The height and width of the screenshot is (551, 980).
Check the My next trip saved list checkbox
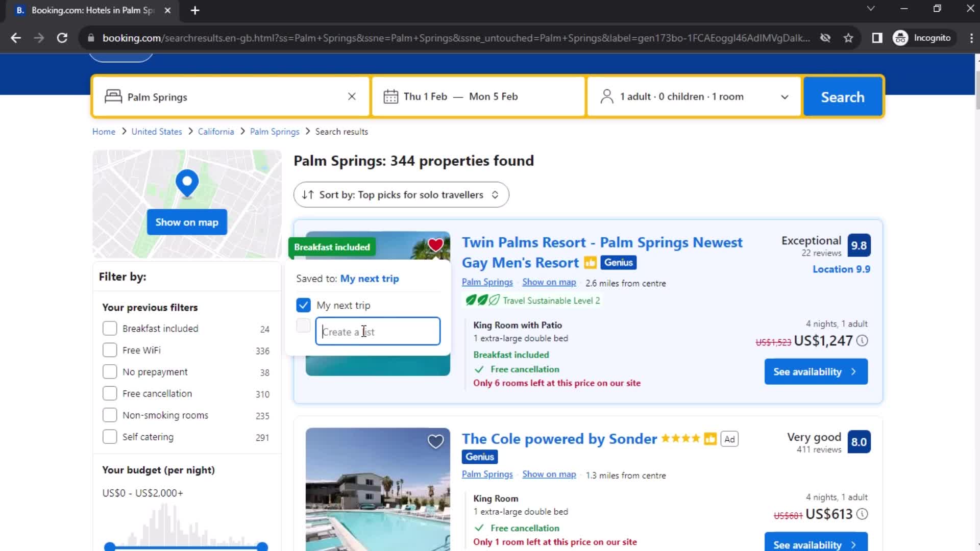304,306
